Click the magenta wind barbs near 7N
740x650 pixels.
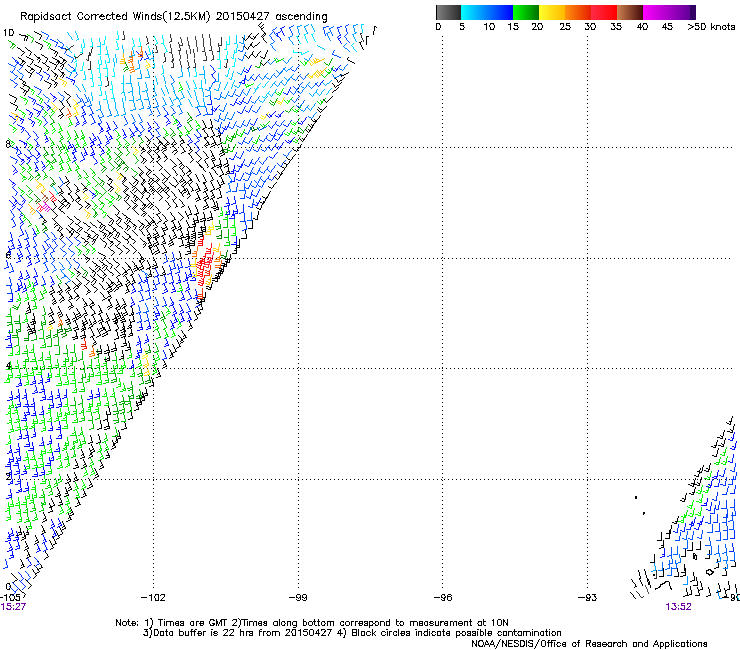(x=45, y=206)
